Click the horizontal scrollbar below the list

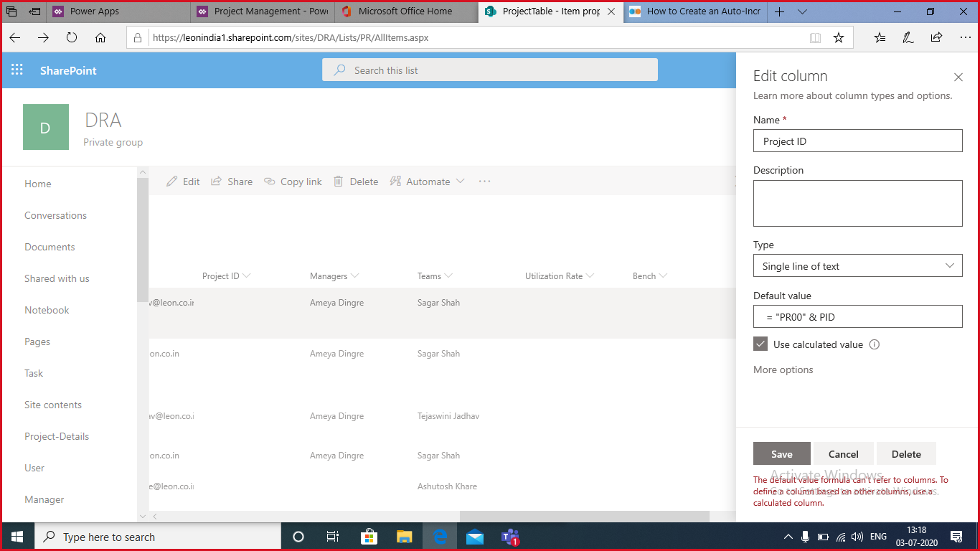[585, 516]
